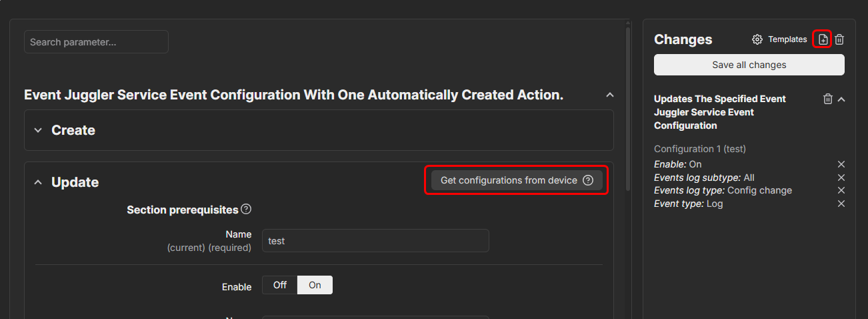Click the Search parameter input field
The image size is (868, 319).
(96, 42)
